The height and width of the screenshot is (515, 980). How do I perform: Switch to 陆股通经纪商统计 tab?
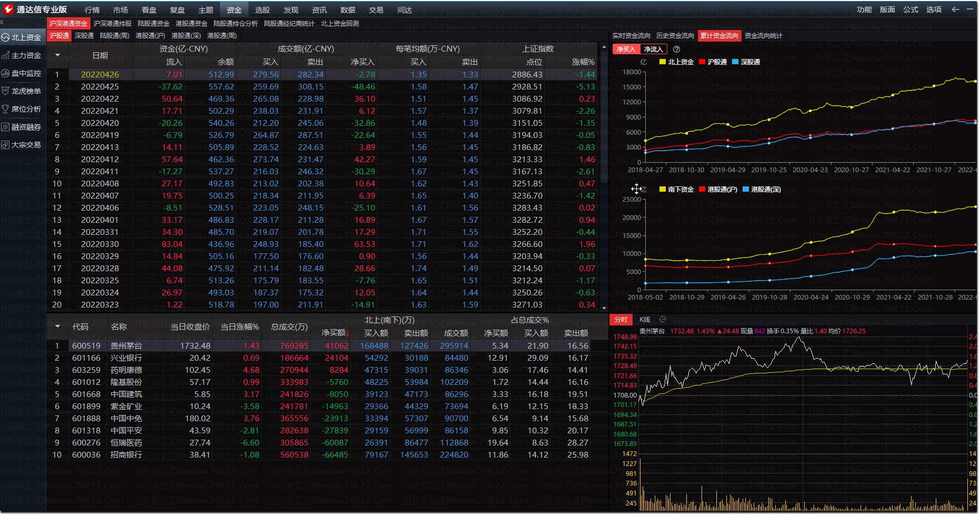(289, 23)
